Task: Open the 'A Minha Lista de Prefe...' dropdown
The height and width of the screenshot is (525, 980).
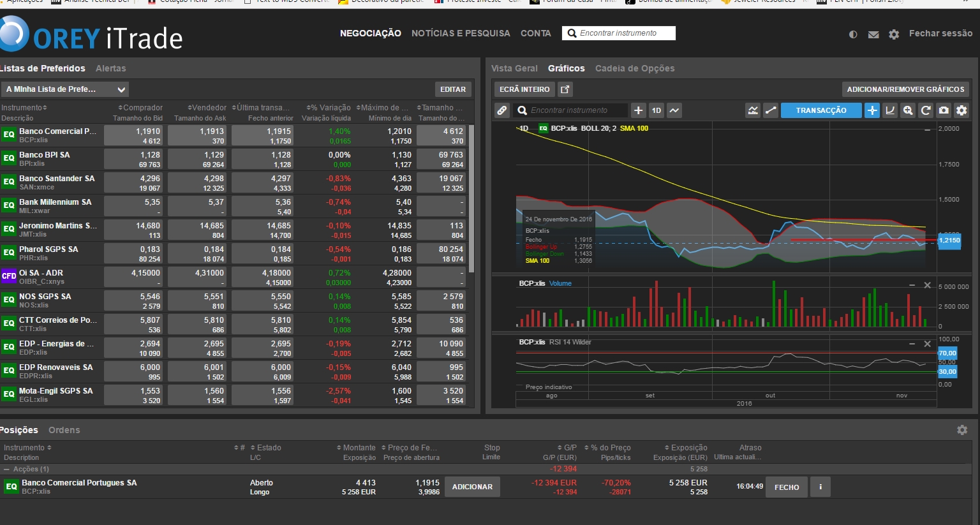Action: 64,89
